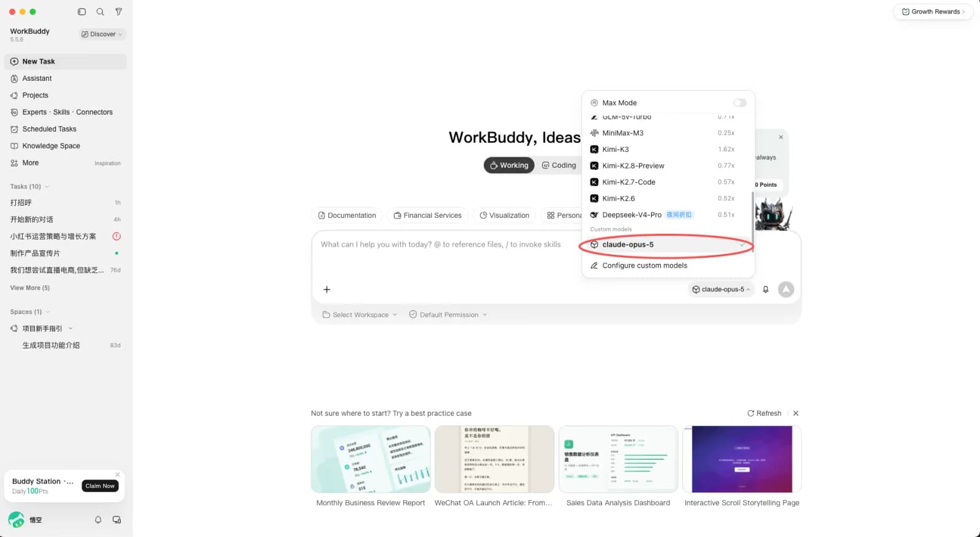Close the points popup behind model menu
This screenshot has height=537, width=980.
(781, 137)
